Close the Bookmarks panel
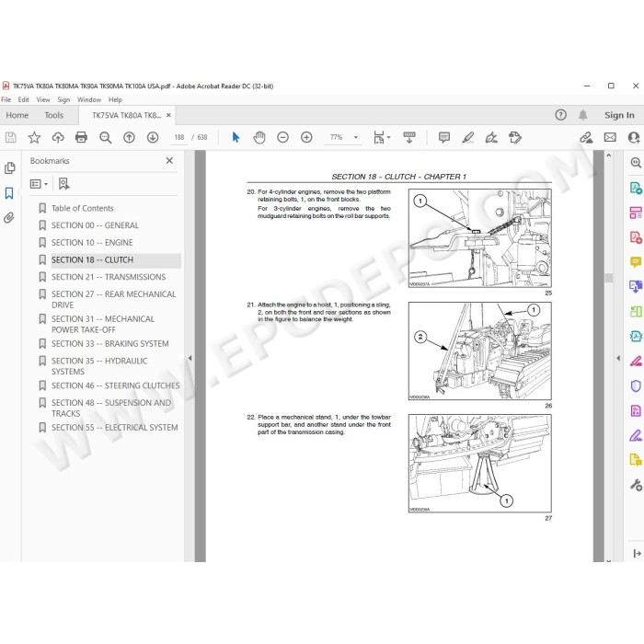The width and height of the screenshot is (644, 644). tap(169, 161)
